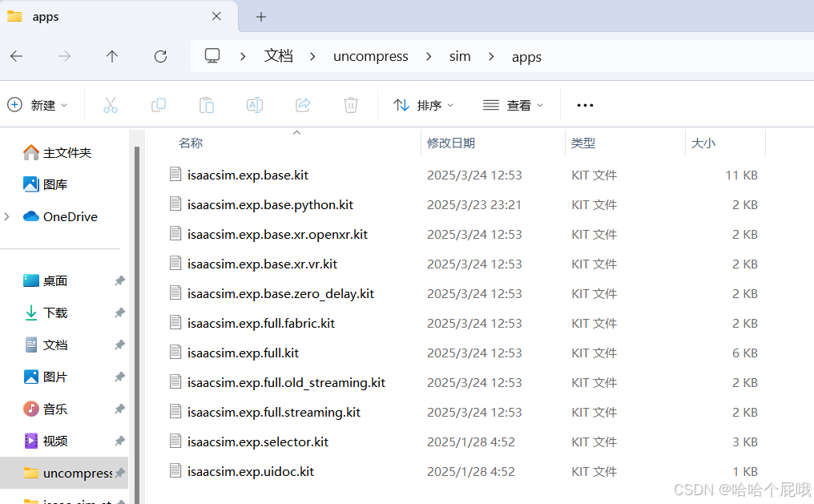Sort by 大小 column header
814x504 pixels.
(x=703, y=143)
